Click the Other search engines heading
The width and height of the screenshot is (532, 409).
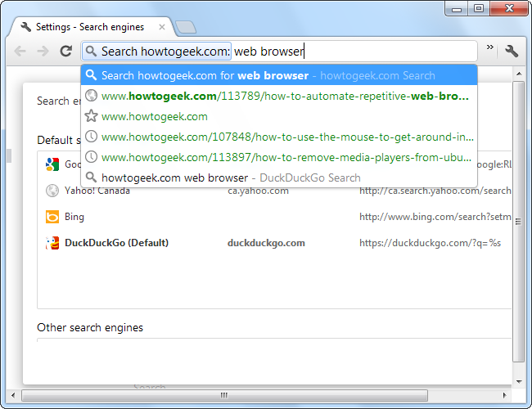tap(90, 327)
